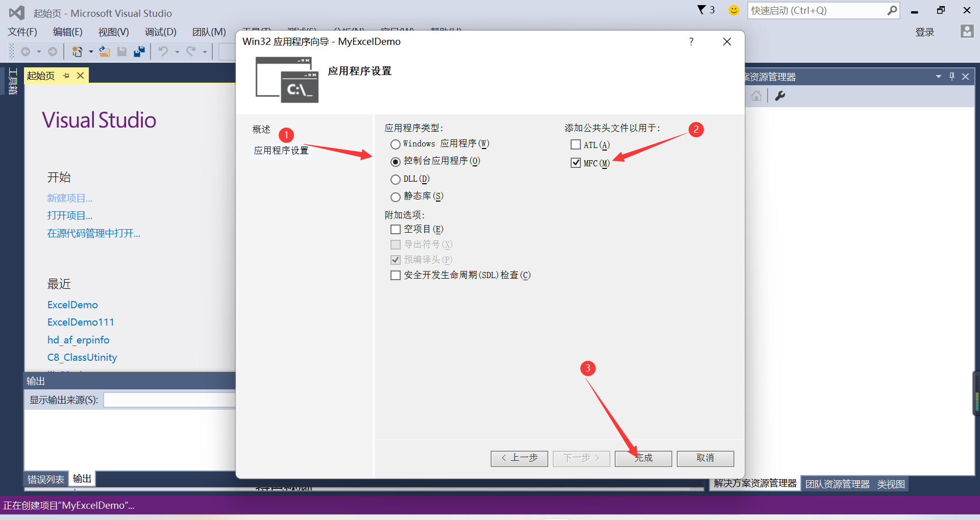Click the Save All toolbar icon
Screen dimensions: 980x520
139,52
